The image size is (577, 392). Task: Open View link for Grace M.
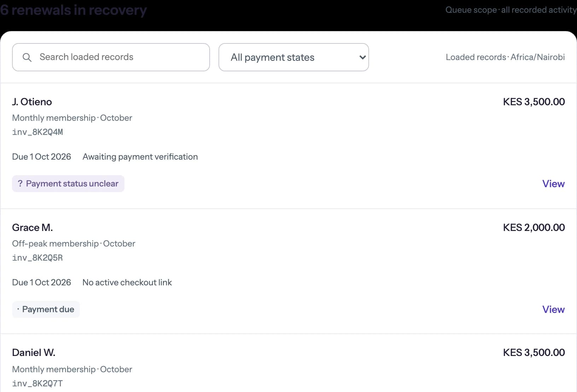553,309
